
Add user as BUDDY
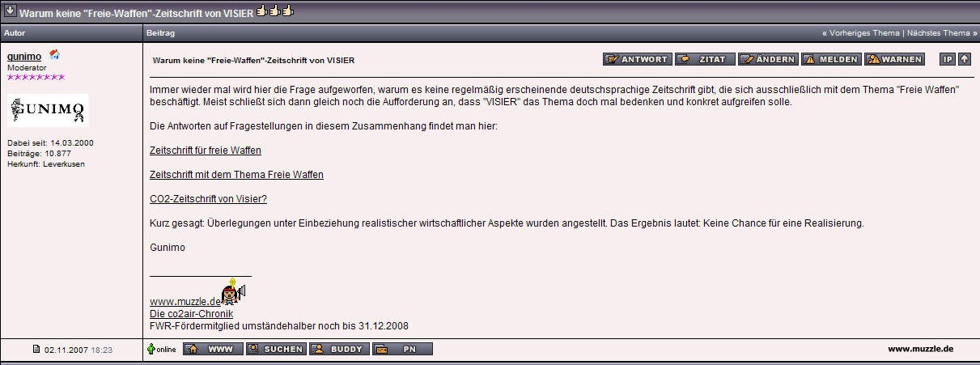pos(339,349)
